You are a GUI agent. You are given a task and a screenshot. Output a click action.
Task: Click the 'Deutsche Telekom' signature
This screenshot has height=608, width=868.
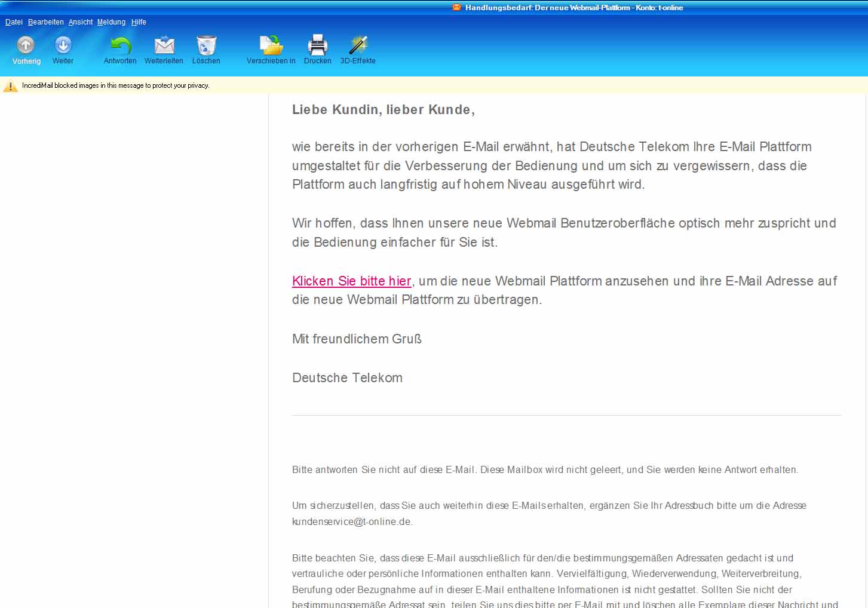[x=347, y=378]
